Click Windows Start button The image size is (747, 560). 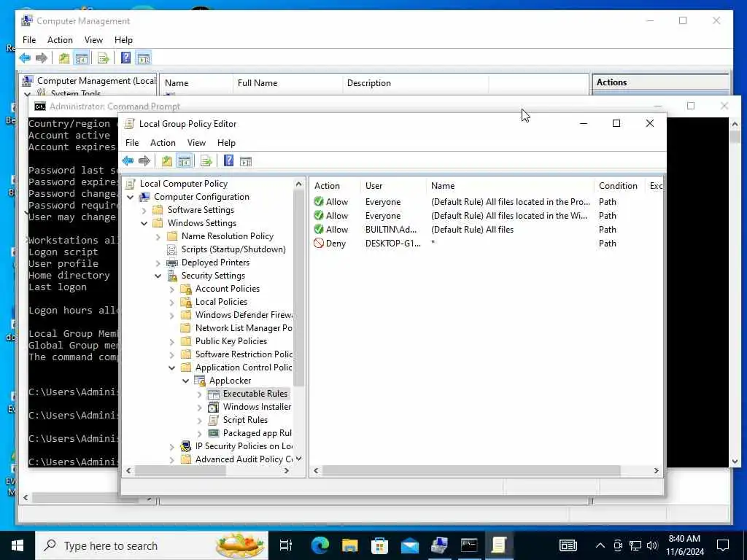pos(18,545)
